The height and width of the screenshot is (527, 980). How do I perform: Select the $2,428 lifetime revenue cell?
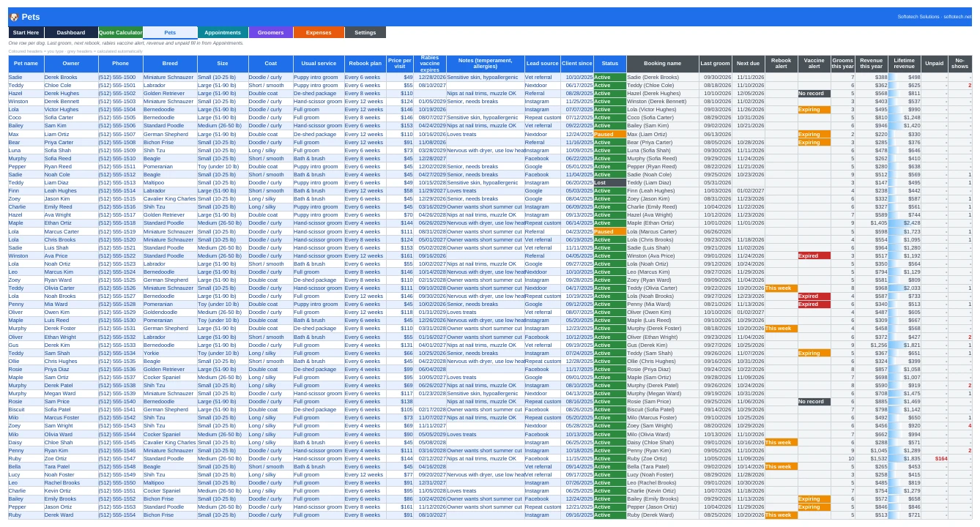(x=905, y=223)
